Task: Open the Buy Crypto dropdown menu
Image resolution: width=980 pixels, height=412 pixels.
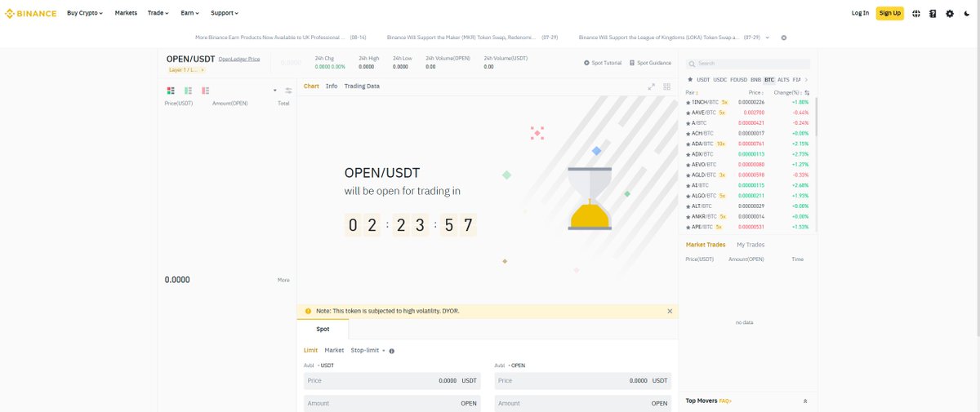Action: pos(85,13)
